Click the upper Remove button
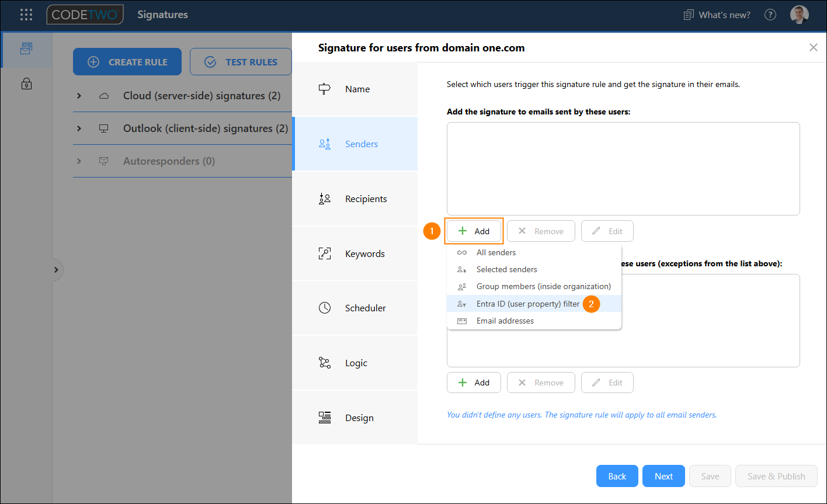 coord(541,231)
